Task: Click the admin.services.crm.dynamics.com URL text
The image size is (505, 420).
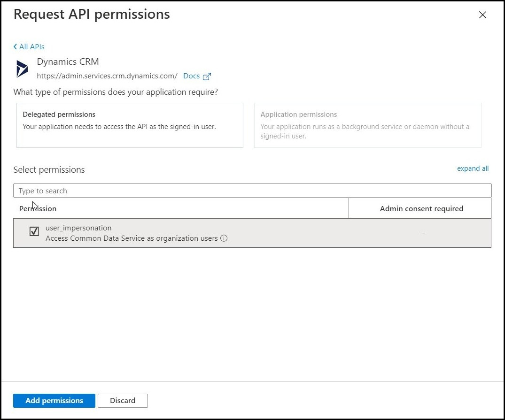Action: pyautogui.click(x=107, y=76)
